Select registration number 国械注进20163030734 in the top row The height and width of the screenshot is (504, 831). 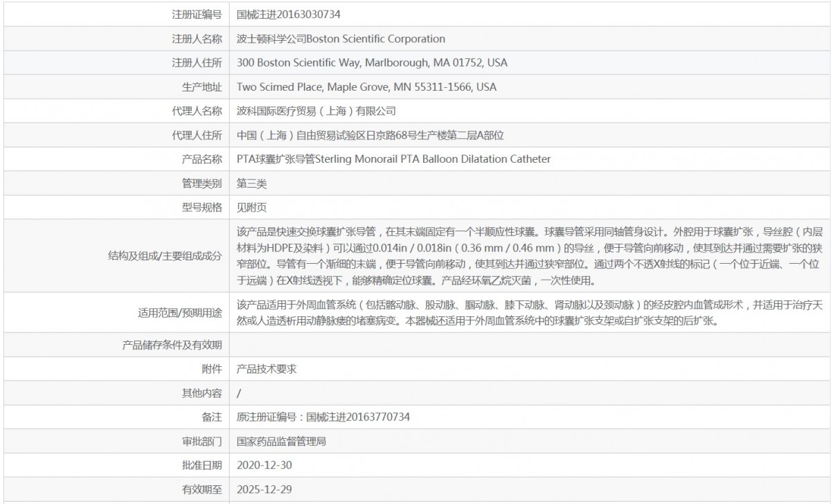(289, 14)
